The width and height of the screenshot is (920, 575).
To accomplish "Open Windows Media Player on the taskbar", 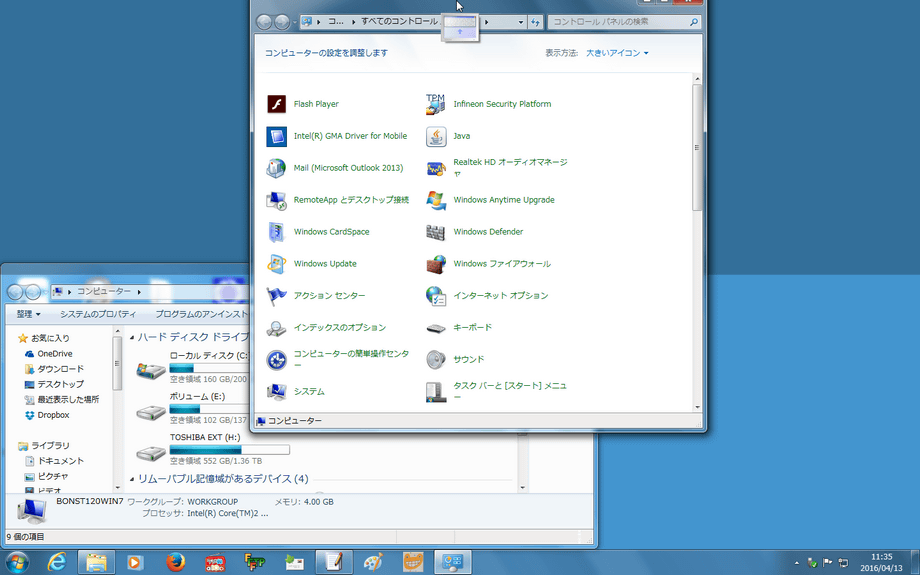I will pos(136,563).
